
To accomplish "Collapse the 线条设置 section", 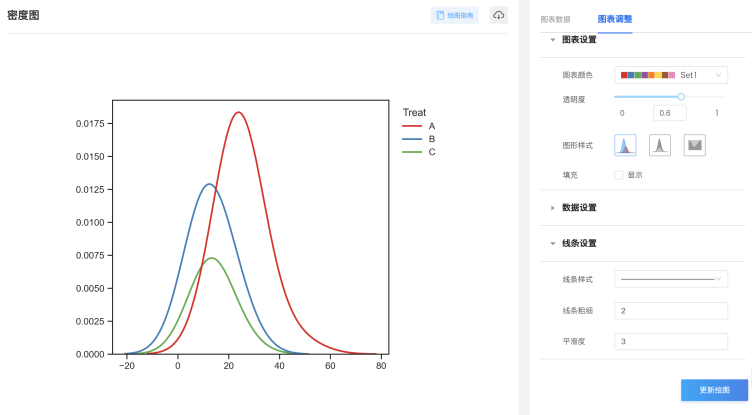I will tap(553, 243).
